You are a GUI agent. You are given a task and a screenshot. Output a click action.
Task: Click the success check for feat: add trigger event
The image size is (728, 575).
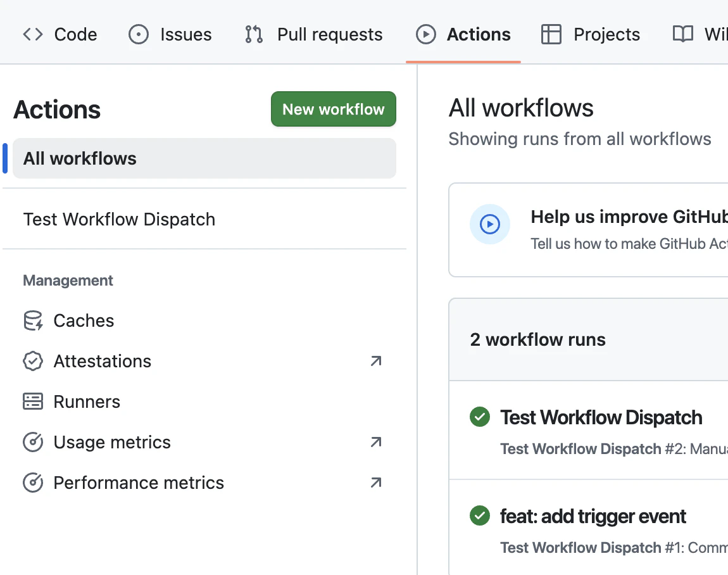click(480, 515)
